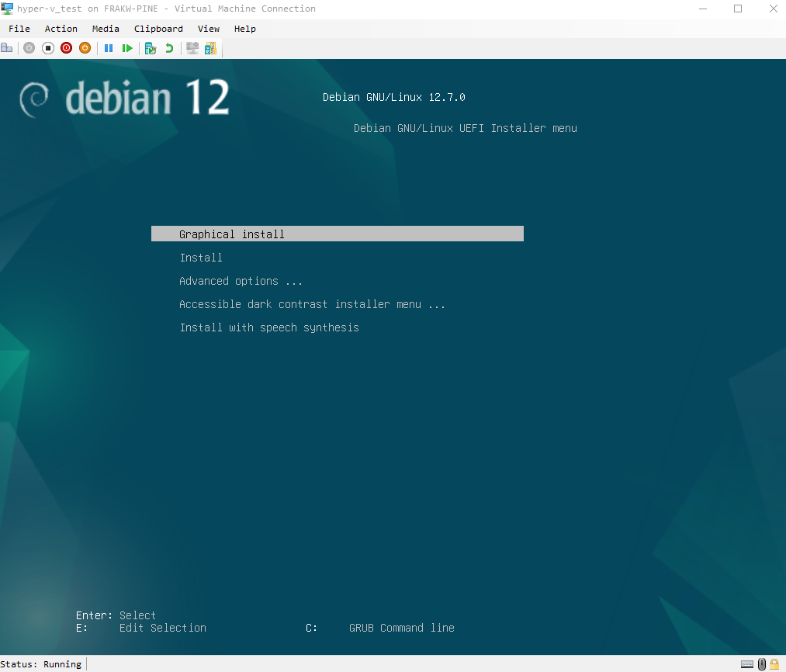Click the 'Status: Running' status text
Viewport: 786px width, 672px height.
pos(41,664)
